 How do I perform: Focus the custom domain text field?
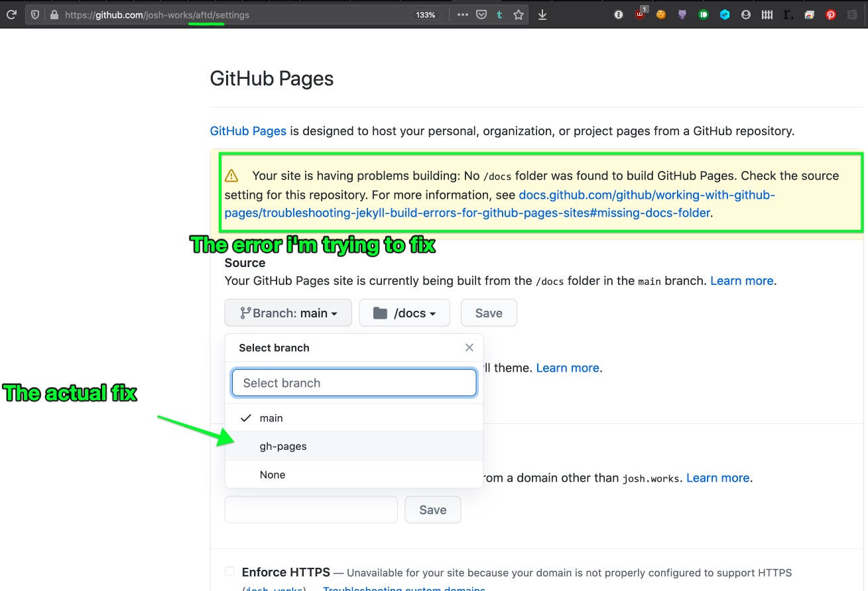(311, 510)
